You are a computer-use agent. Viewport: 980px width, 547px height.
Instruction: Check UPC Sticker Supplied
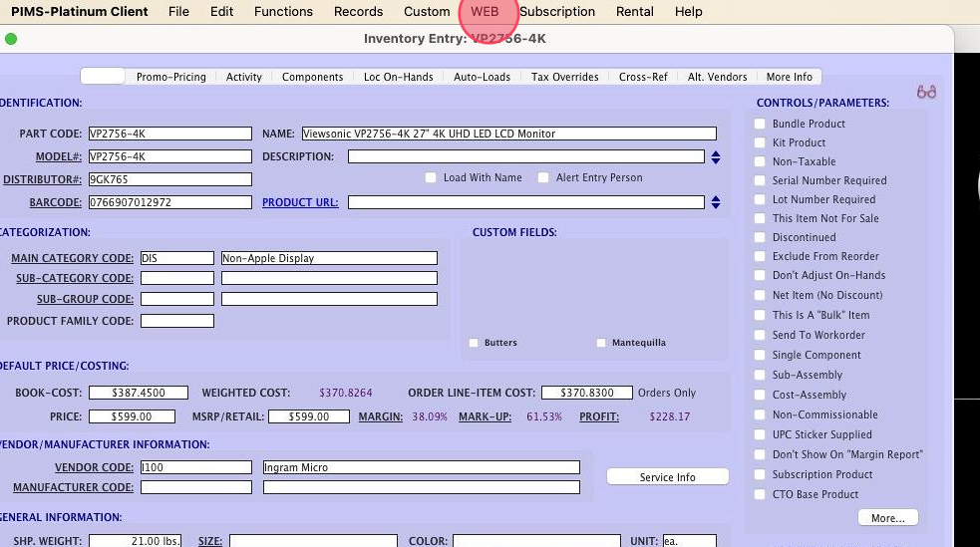760,434
